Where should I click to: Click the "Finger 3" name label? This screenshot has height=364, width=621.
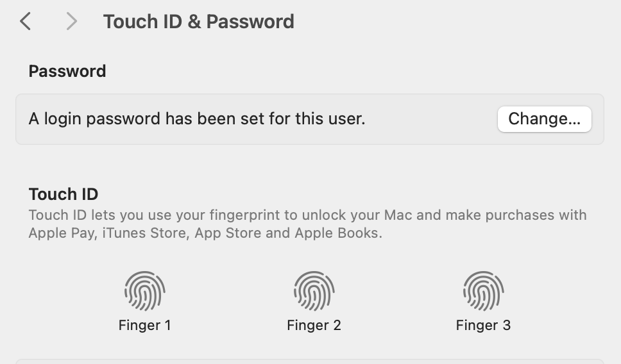pyautogui.click(x=483, y=326)
